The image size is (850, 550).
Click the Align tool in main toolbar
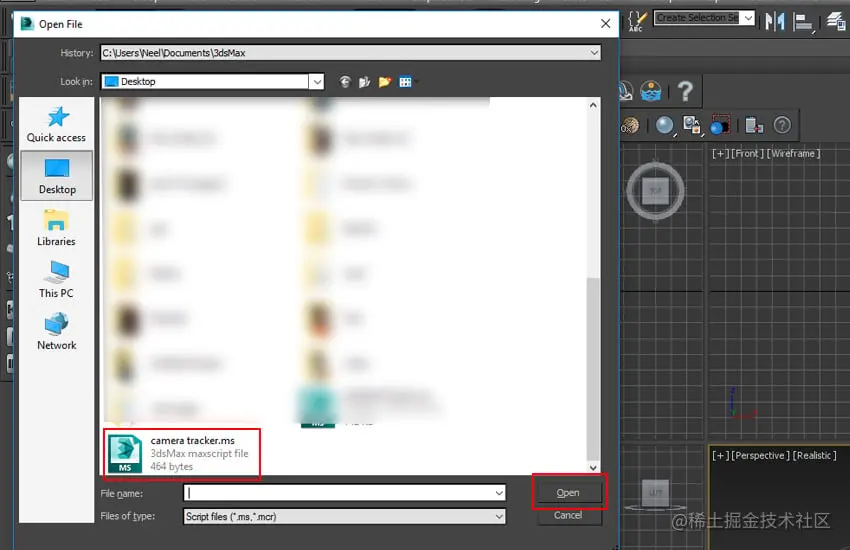[803, 22]
